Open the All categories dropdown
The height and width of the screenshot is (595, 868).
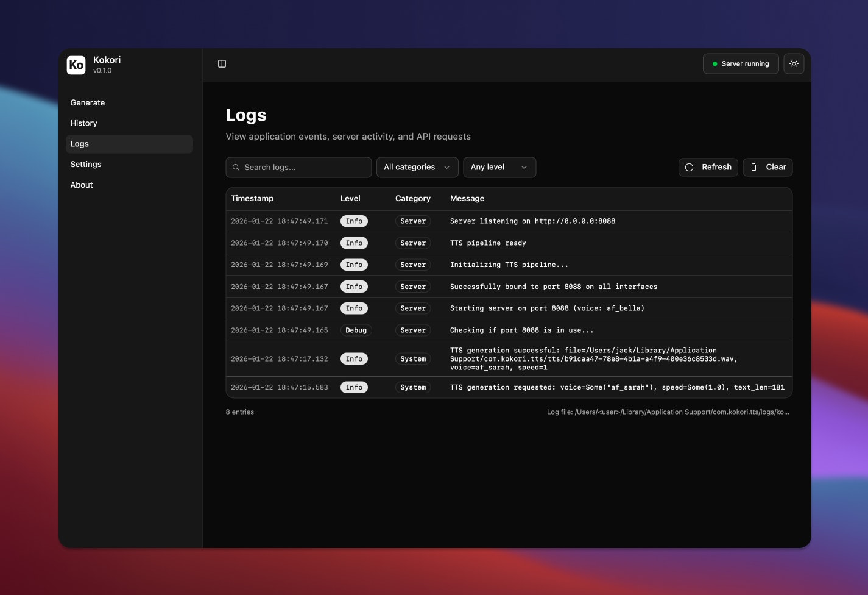click(417, 167)
